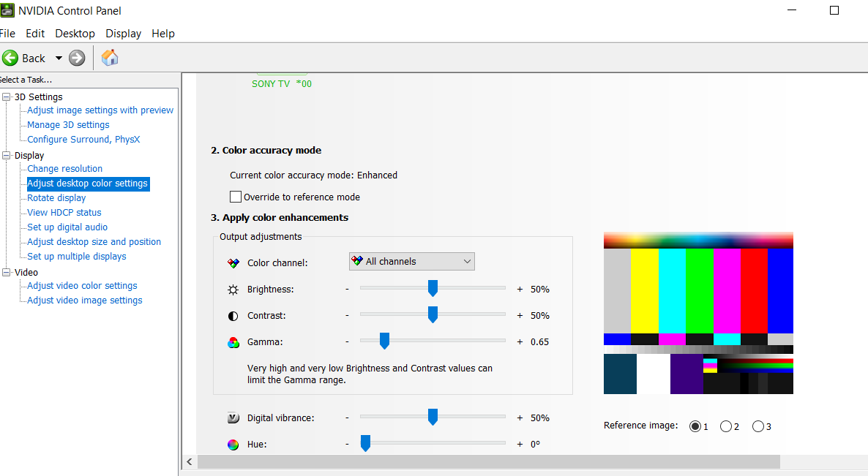Select reference image 2 radio button

[726, 426]
